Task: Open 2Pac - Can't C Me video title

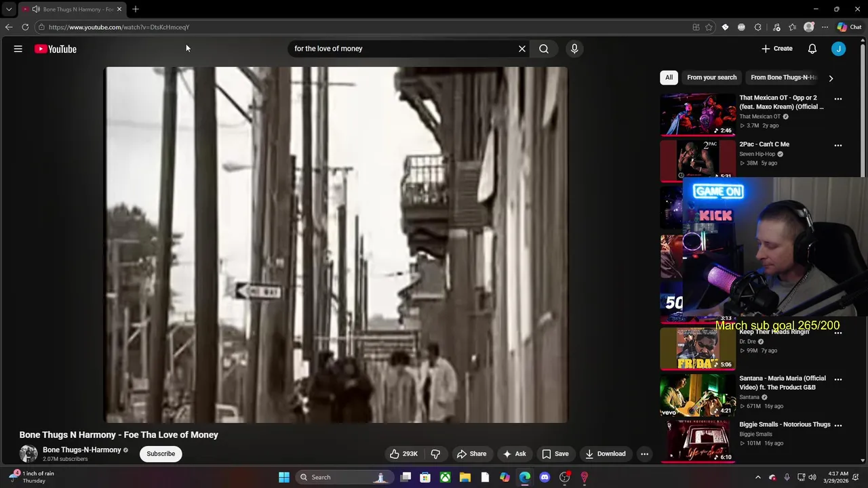Action: pyautogui.click(x=764, y=144)
